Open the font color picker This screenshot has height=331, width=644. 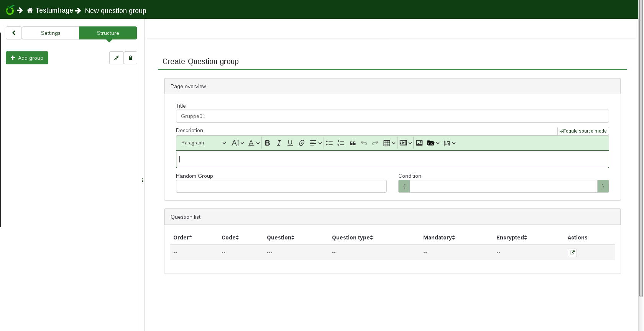[254, 143]
